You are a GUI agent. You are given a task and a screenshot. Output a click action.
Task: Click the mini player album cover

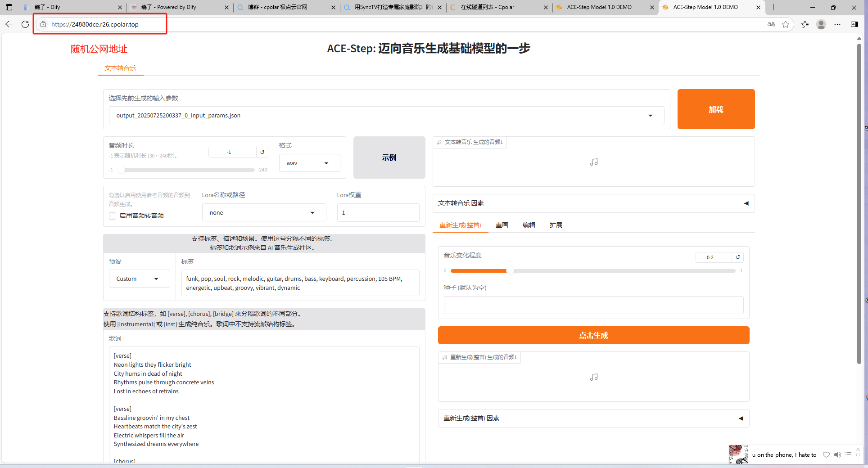[x=738, y=454]
